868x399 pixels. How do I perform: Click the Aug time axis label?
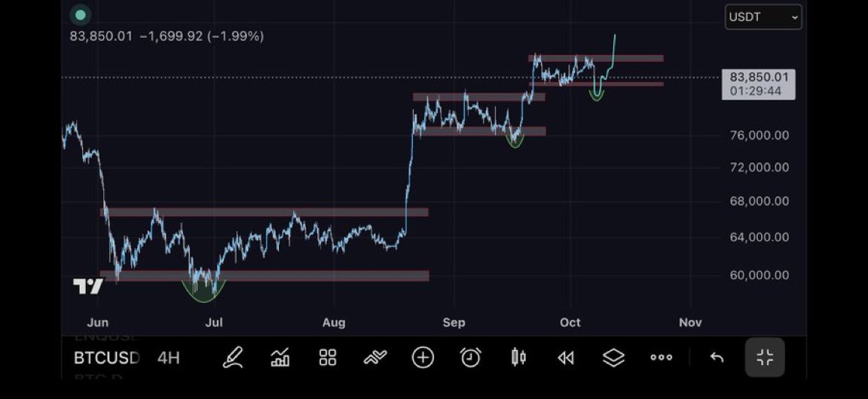click(x=334, y=323)
